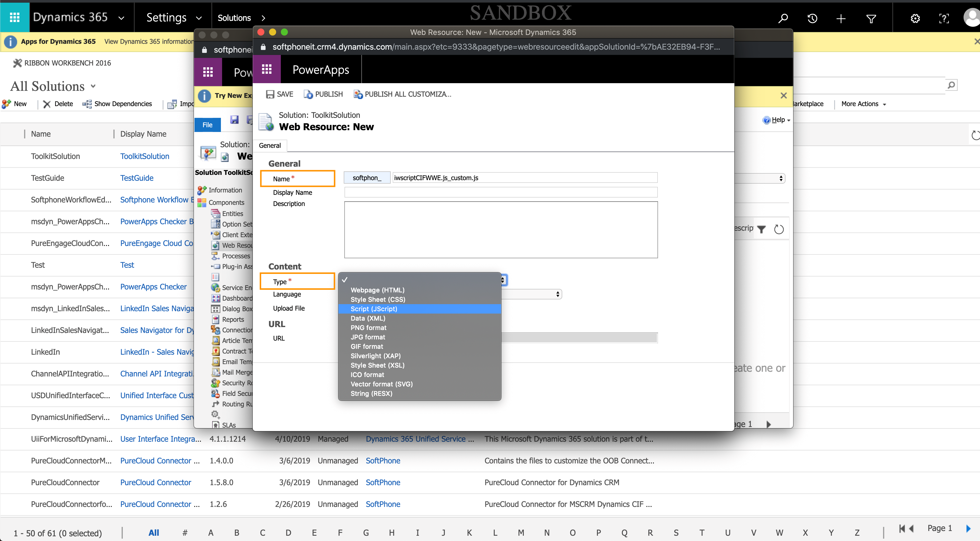Open Dynamics 365 Unified Service publisher link
980x541 pixels.
tap(420, 439)
